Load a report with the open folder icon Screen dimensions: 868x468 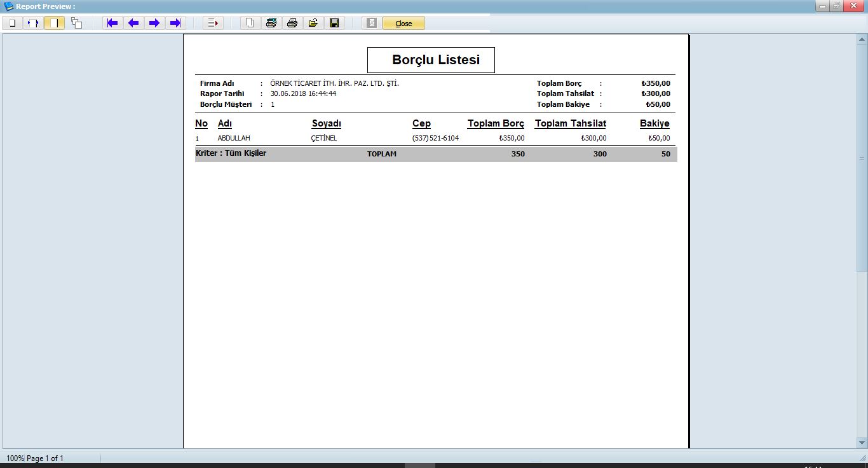[x=313, y=24]
